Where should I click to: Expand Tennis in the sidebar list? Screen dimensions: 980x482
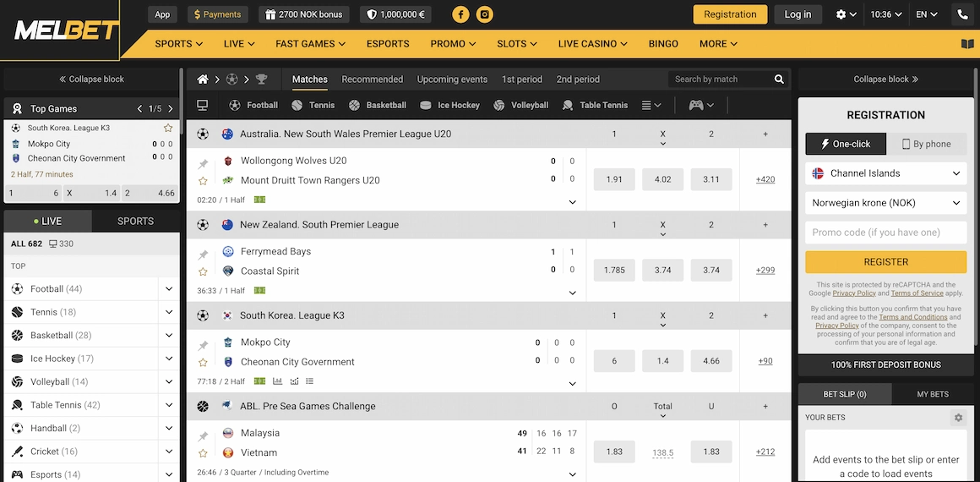(x=169, y=312)
